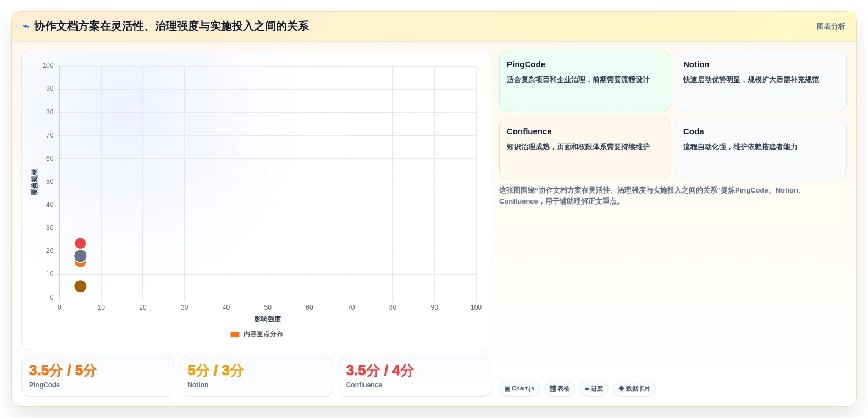This screenshot has width=868, height=418.
Task: Open the Coda card
Action: [761, 148]
